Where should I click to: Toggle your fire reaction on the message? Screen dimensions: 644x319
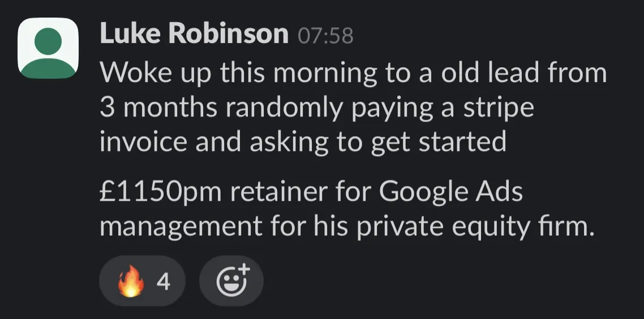coord(142,281)
